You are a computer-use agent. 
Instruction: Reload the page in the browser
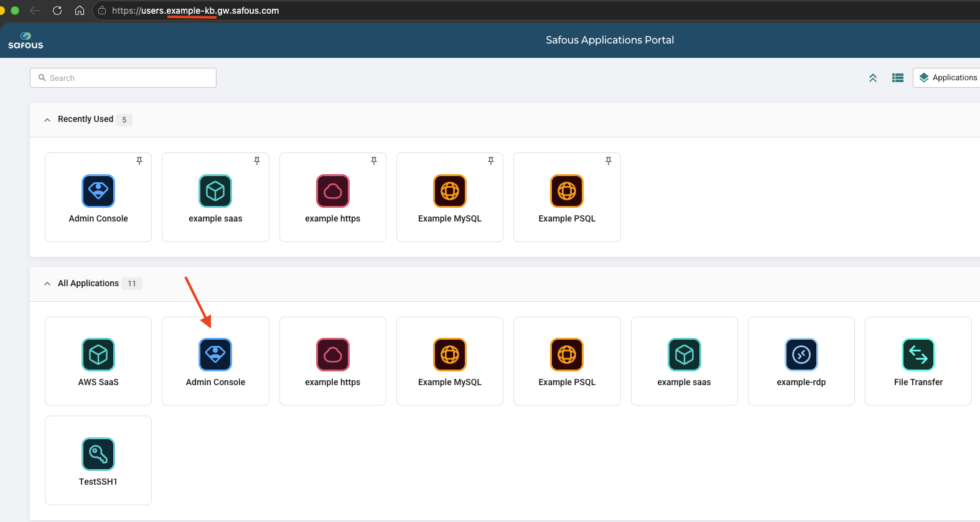coord(57,11)
